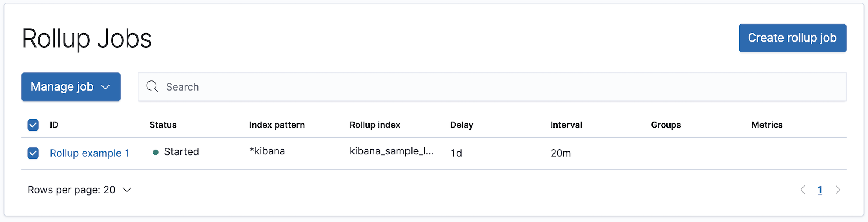868x222 pixels.
Task: Click the previous page arrow
Action: tap(803, 190)
